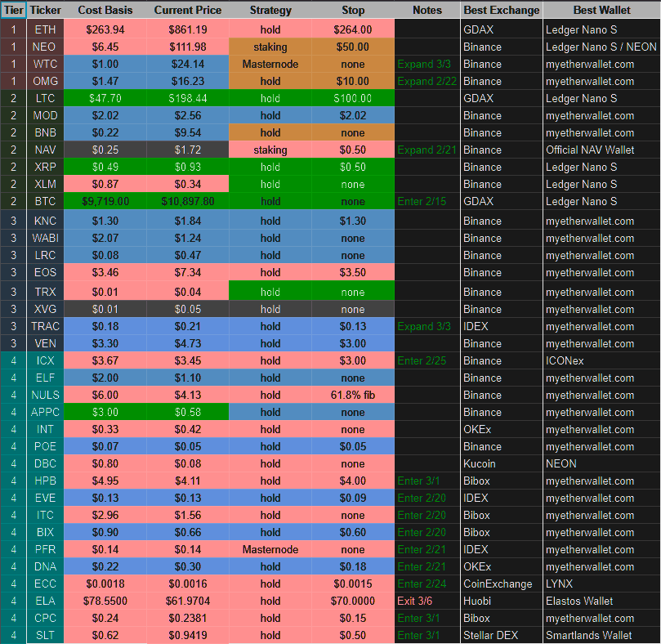Select the KNC ticker cell
Screen dimensions: 661x644
click(45, 221)
